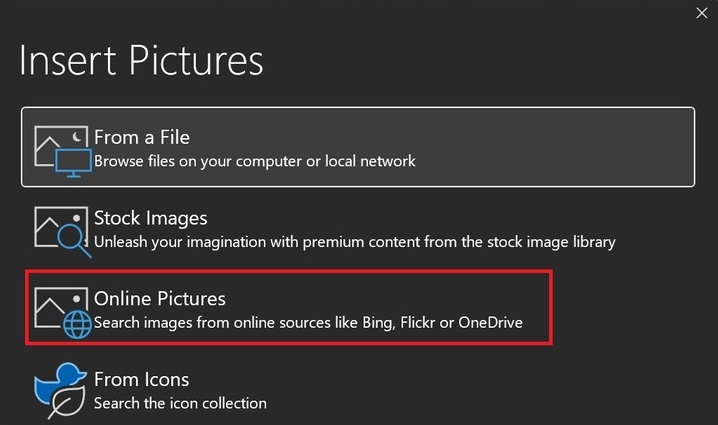This screenshot has height=425, width=718.
Task: Click 'Unleash your imagination' stock library text
Action: [x=354, y=241]
